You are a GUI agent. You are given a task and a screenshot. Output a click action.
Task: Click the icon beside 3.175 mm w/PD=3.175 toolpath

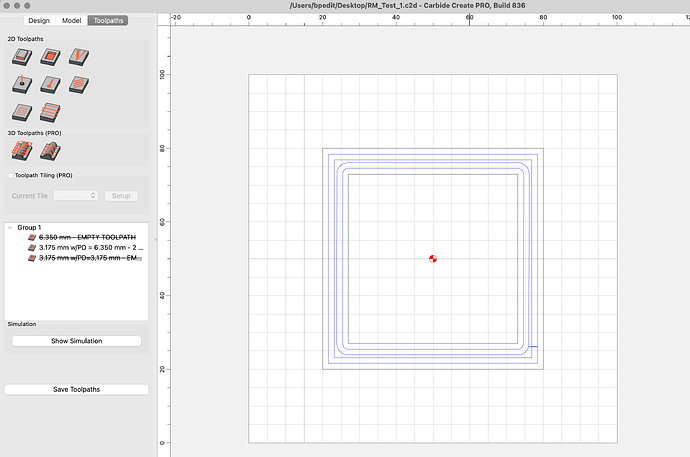click(x=32, y=258)
